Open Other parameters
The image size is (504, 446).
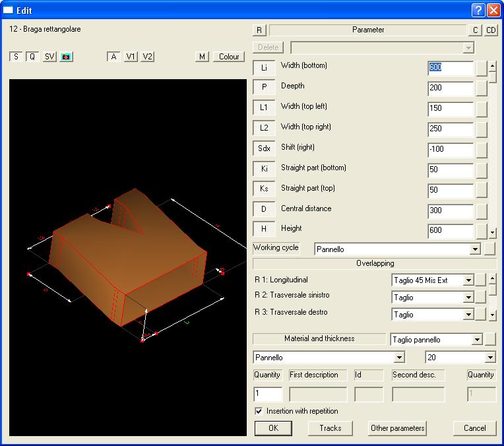(398, 428)
